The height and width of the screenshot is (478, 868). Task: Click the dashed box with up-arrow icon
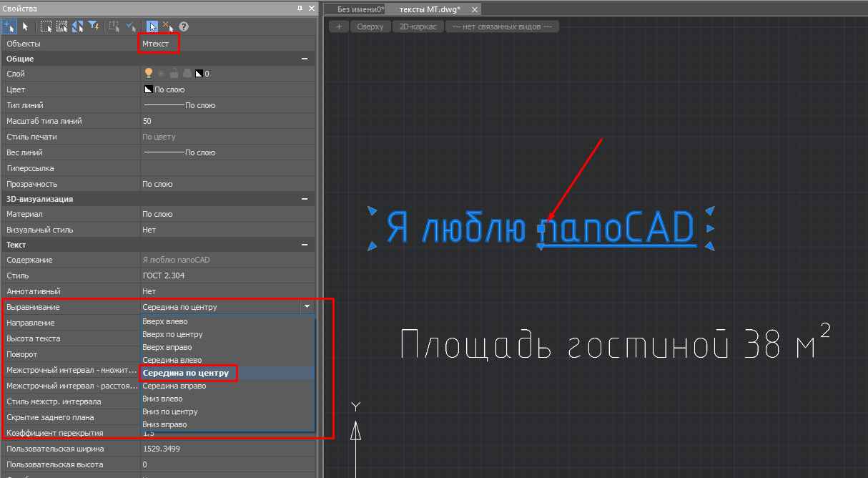[x=114, y=26]
